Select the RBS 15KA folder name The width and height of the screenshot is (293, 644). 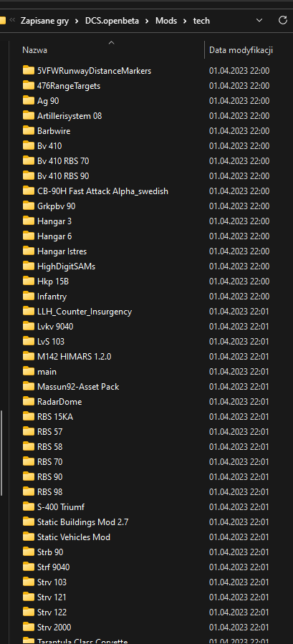pyautogui.click(x=55, y=417)
